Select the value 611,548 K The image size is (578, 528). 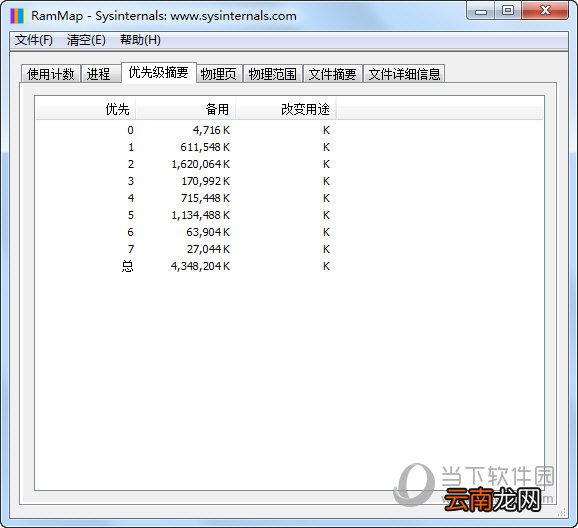(x=205, y=147)
